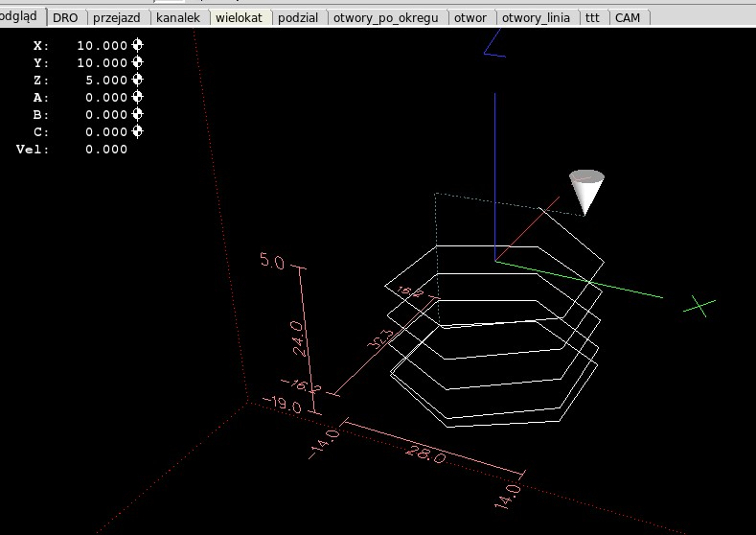Click the 24.0 dimension label
The image size is (756, 535).
coord(298,339)
